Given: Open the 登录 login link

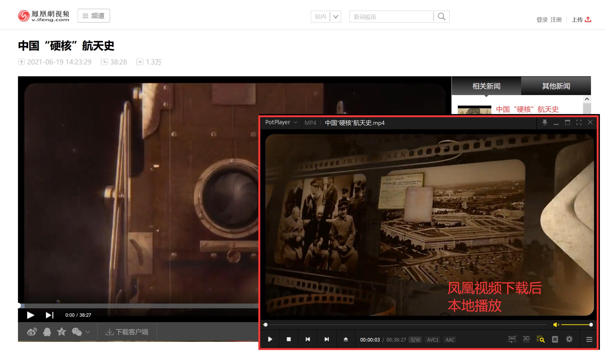Looking at the screenshot, I should [542, 20].
